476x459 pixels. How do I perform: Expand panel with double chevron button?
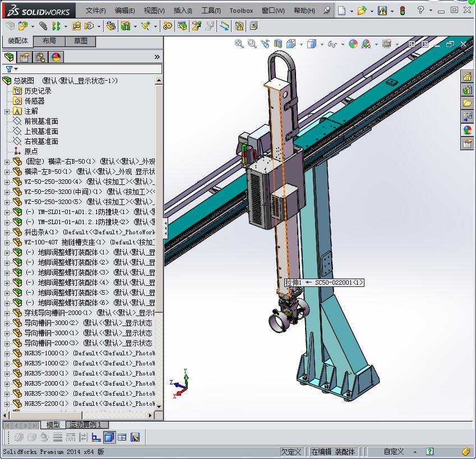(157, 57)
